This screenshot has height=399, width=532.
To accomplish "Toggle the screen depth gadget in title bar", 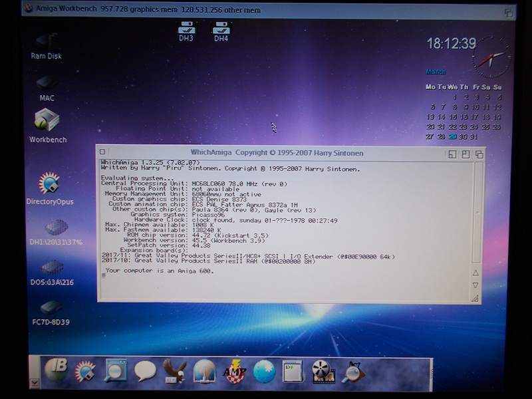I will [x=509, y=11].
